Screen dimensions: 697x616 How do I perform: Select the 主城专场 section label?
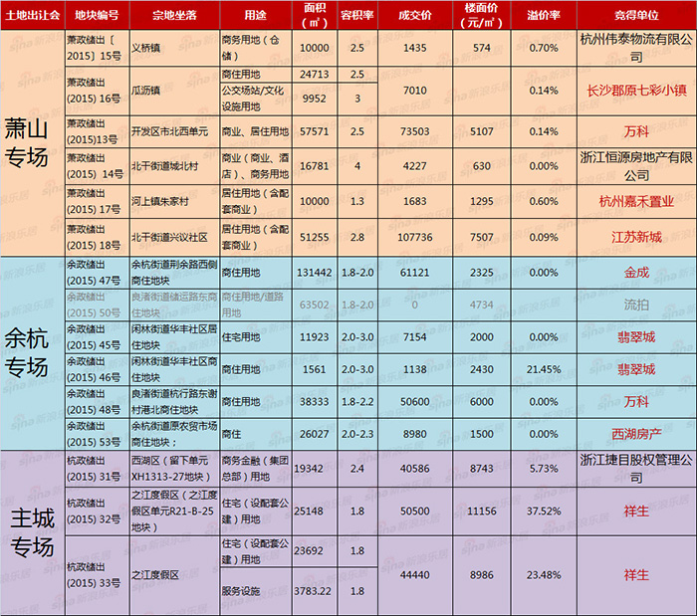(32, 531)
